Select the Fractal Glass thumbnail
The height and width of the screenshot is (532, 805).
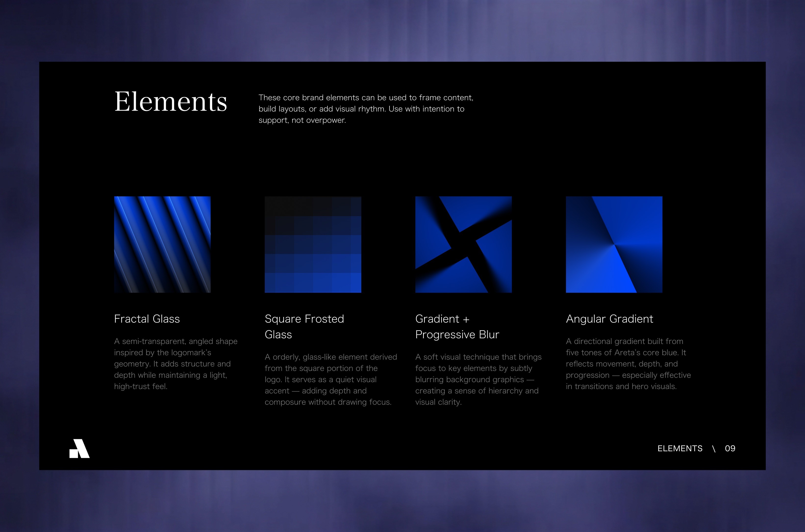[162, 244]
